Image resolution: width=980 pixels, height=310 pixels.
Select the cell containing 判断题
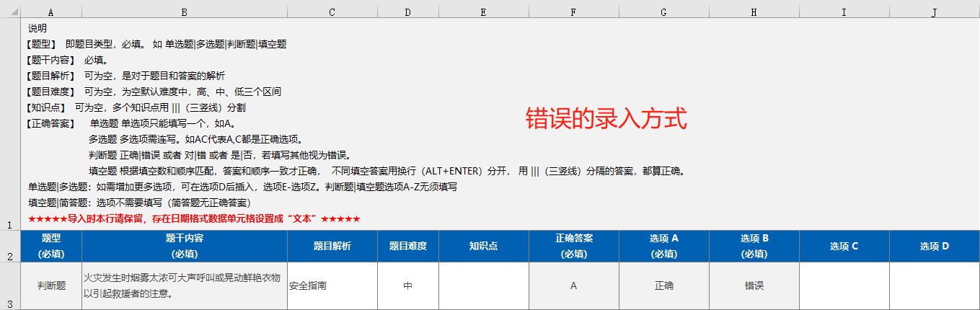click(51, 285)
